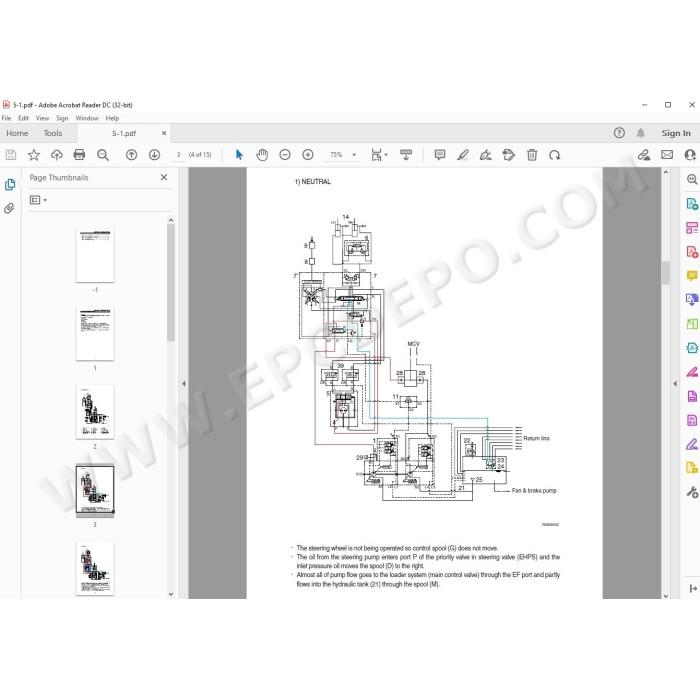This screenshot has height=700, width=700.
Task: Select the currently highlighted page 3 thumbnail
Action: pyautogui.click(x=95, y=490)
